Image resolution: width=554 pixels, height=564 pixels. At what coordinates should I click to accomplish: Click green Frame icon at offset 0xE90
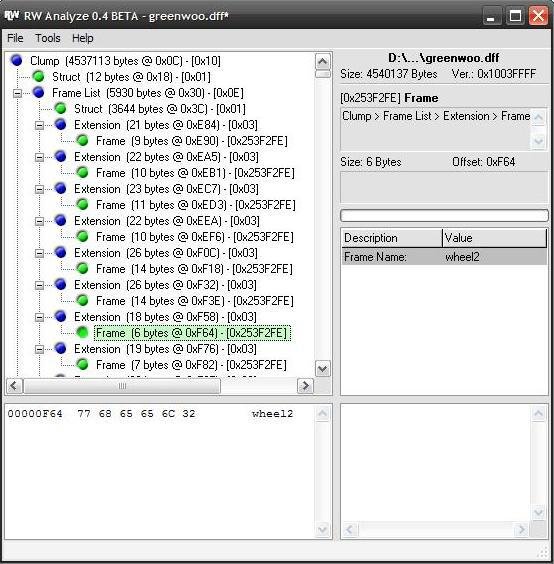(x=83, y=140)
